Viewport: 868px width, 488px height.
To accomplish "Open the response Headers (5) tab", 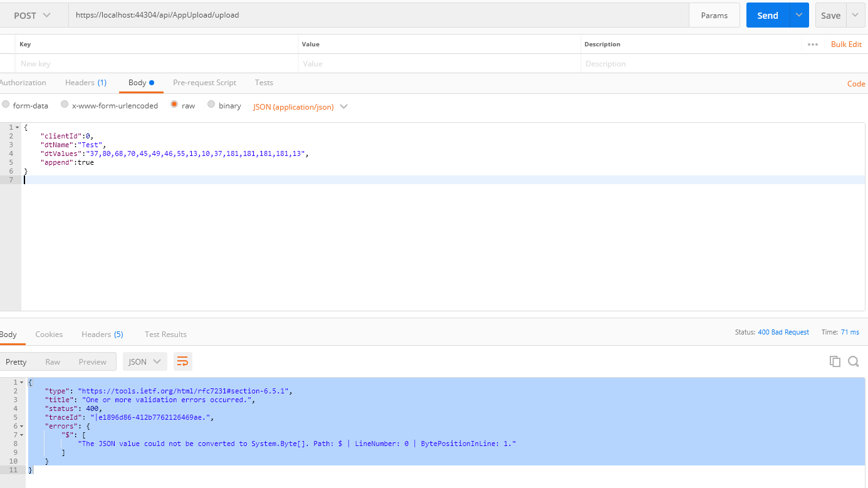I will pos(102,334).
